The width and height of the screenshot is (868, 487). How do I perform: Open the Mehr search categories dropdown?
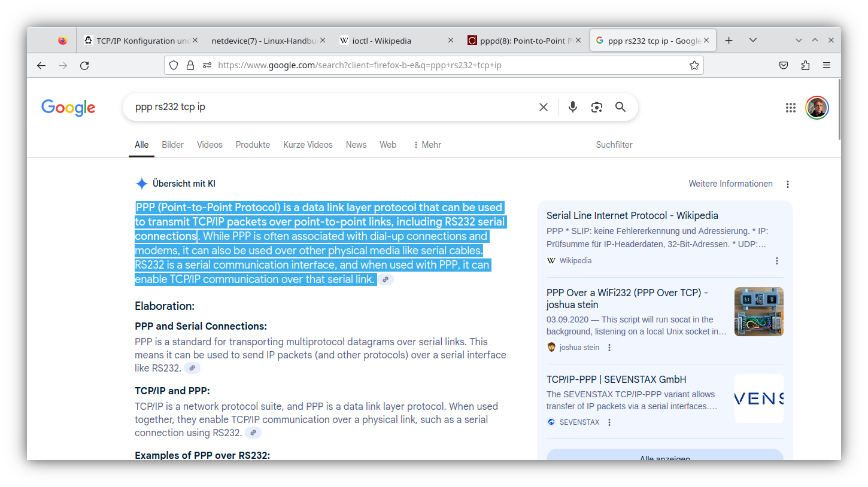(x=426, y=144)
